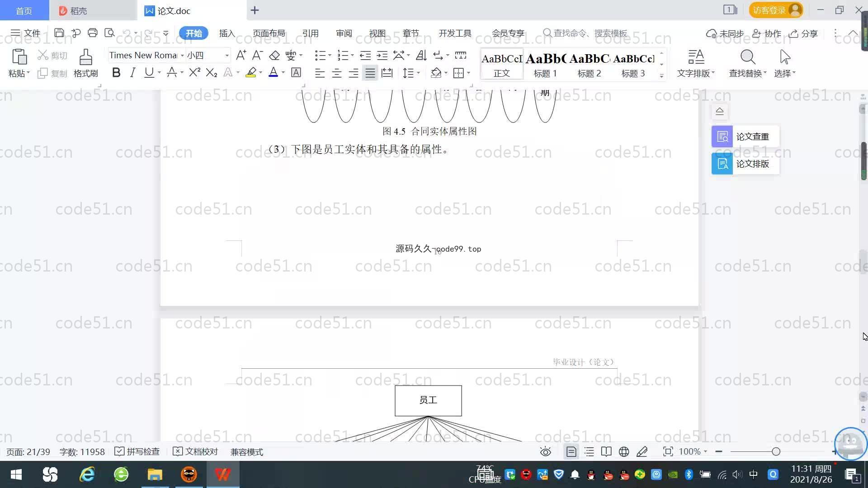Toggle show/hide paragraph marks icon
868x488 pixels.
click(x=438, y=55)
